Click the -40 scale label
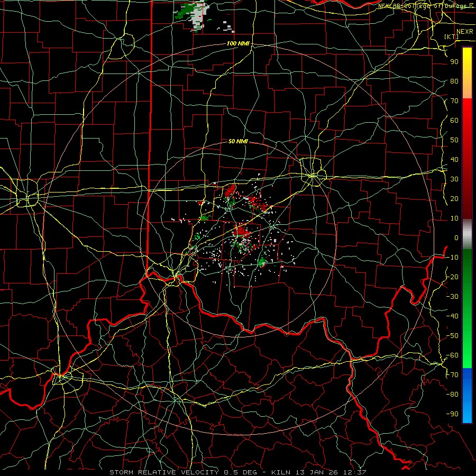476x476 pixels. pyautogui.click(x=452, y=316)
